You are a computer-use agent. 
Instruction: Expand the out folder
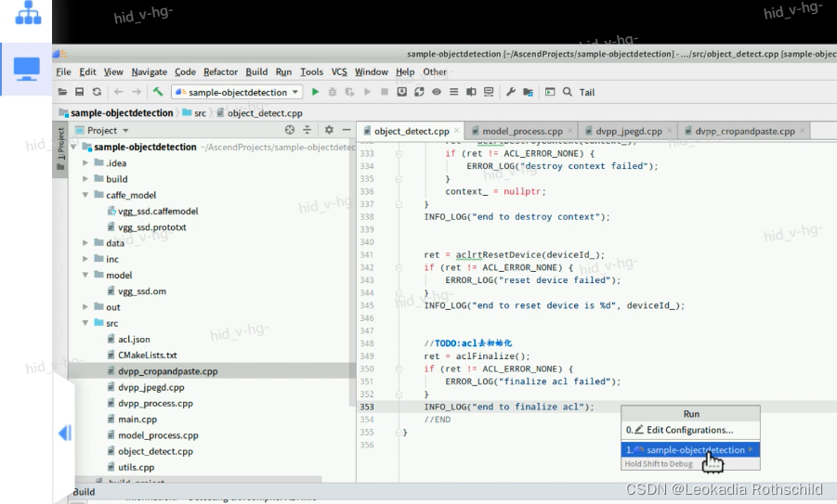pos(85,306)
